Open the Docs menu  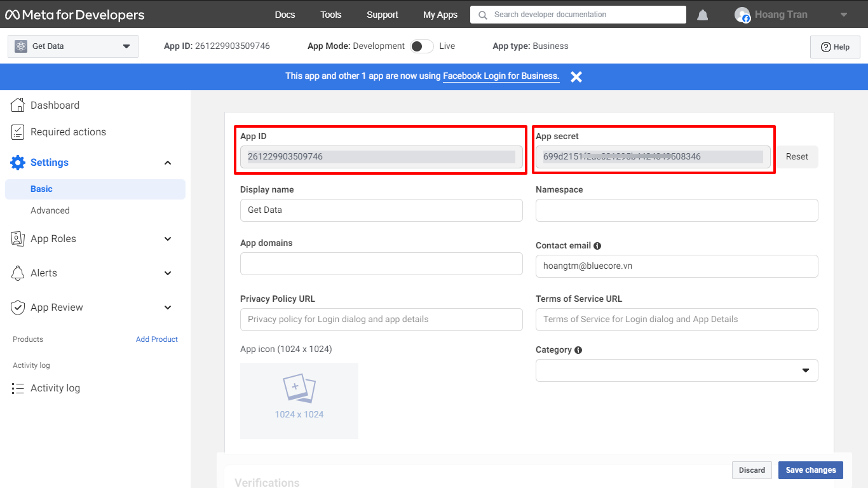285,15
